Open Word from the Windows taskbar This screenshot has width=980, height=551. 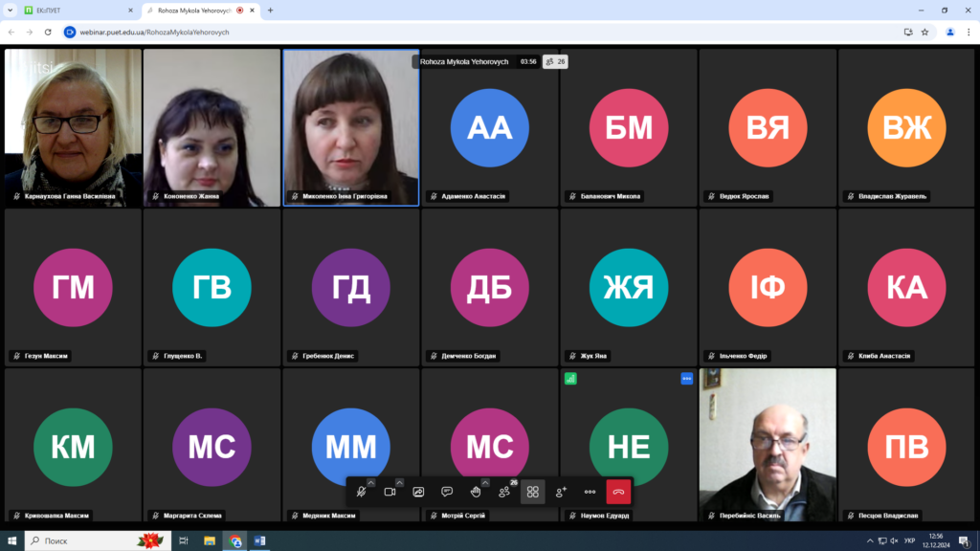tap(259, 540)
